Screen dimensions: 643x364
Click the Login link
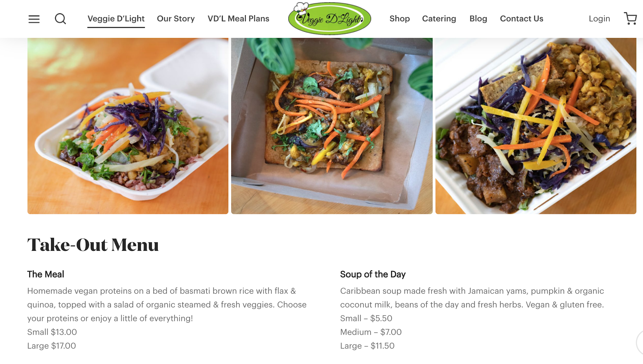tap(599, 19)
